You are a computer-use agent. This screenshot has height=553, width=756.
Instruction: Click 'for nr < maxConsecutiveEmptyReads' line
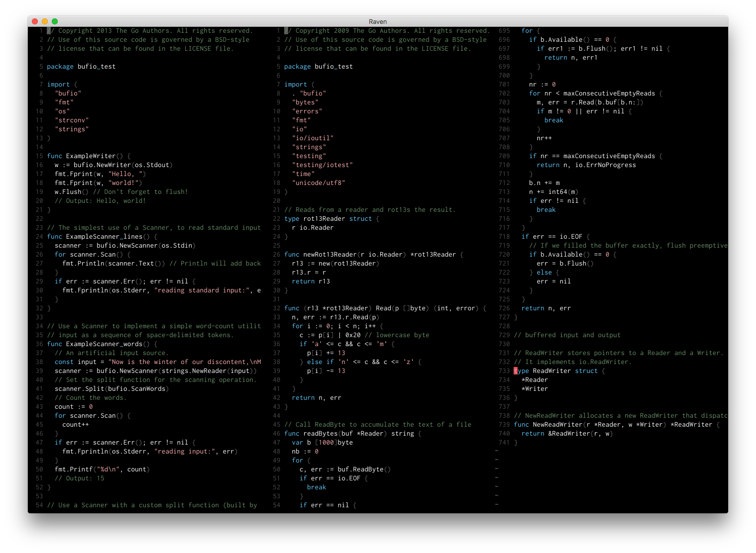click(x=596, y=93)
